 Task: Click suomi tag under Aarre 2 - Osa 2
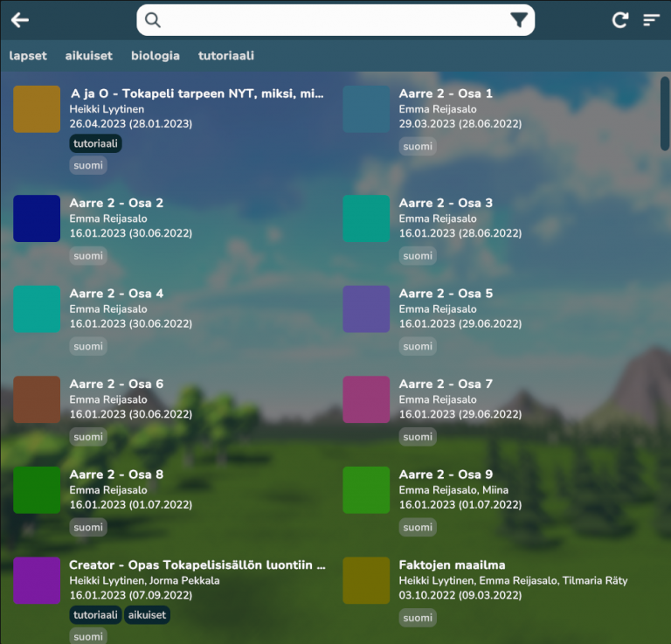click(88, 256)
